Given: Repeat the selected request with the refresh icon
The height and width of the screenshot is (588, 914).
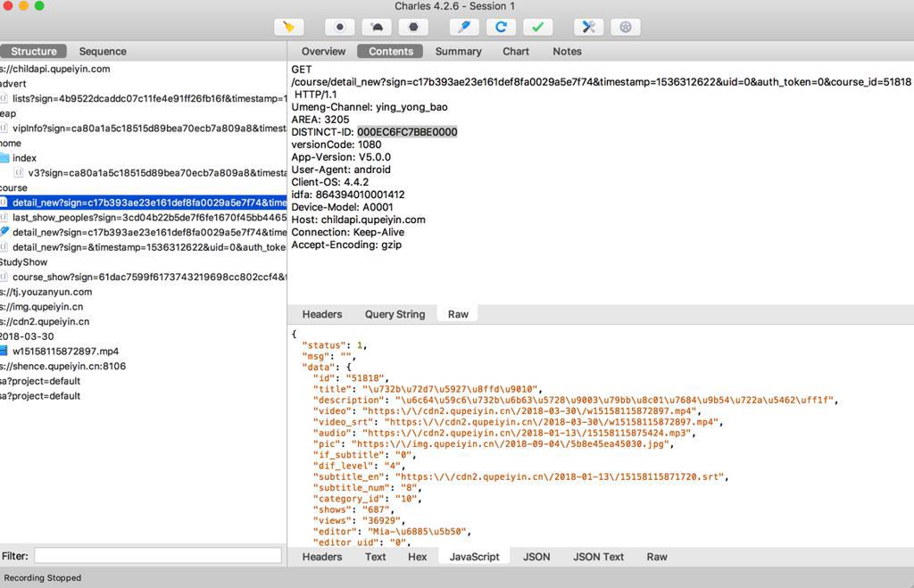Looking at the screenshot, I should pos(501,27).
